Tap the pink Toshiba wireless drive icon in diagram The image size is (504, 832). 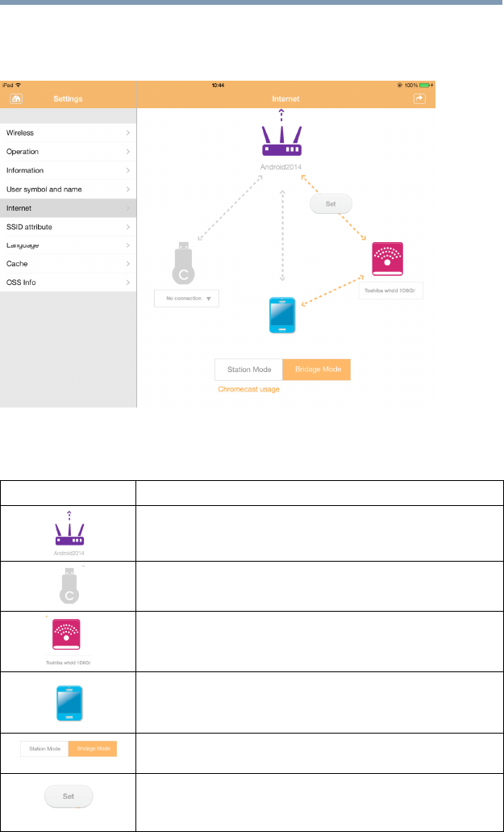click(x=387, y=259)
